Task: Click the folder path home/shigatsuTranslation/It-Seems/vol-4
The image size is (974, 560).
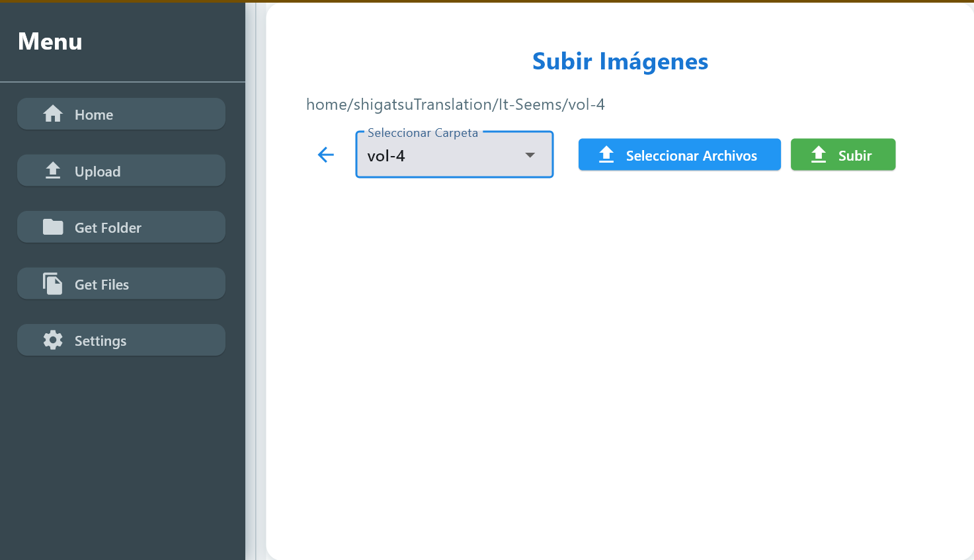Action: click(455, 104)
